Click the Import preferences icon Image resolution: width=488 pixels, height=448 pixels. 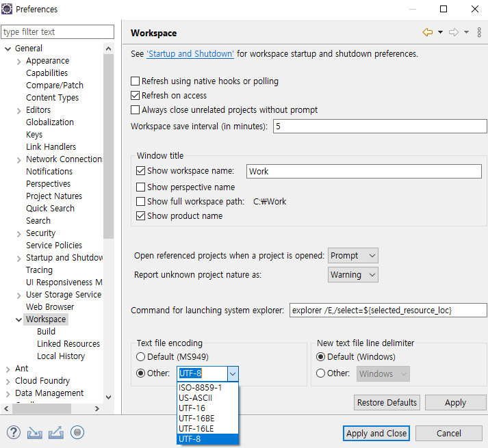(34, 432)
